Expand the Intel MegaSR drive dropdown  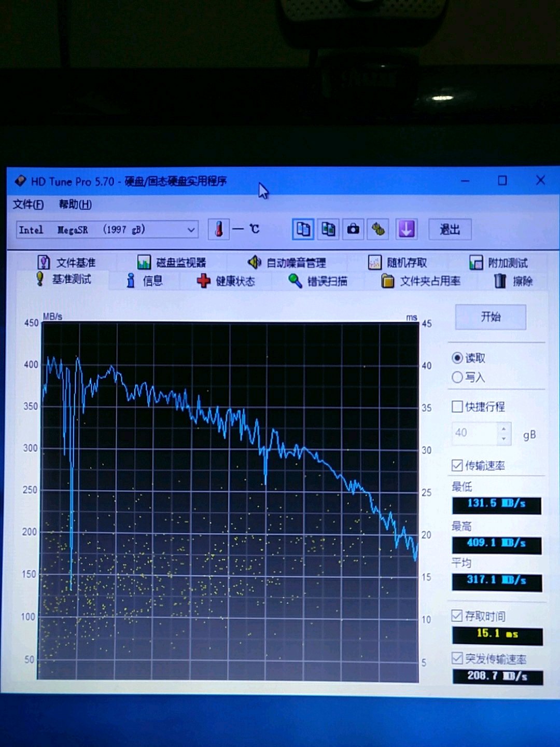(x=191, y=230)
